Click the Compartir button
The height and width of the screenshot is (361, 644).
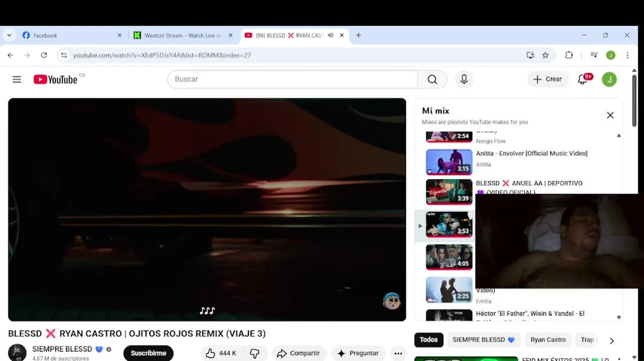(x=299, y=353)
